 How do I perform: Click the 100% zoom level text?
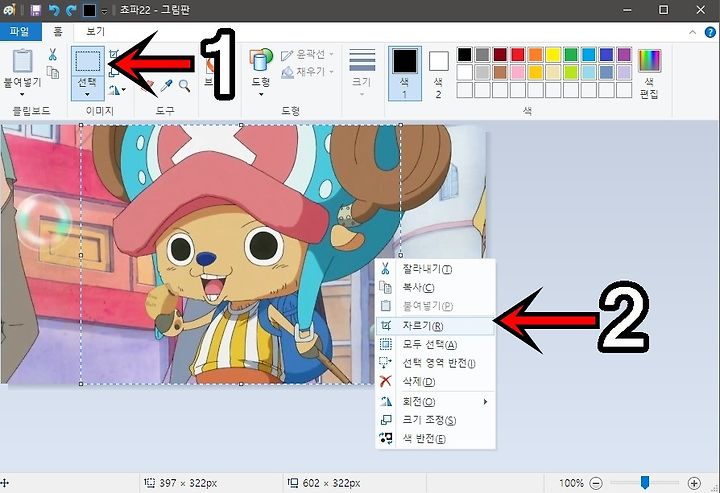571,483
